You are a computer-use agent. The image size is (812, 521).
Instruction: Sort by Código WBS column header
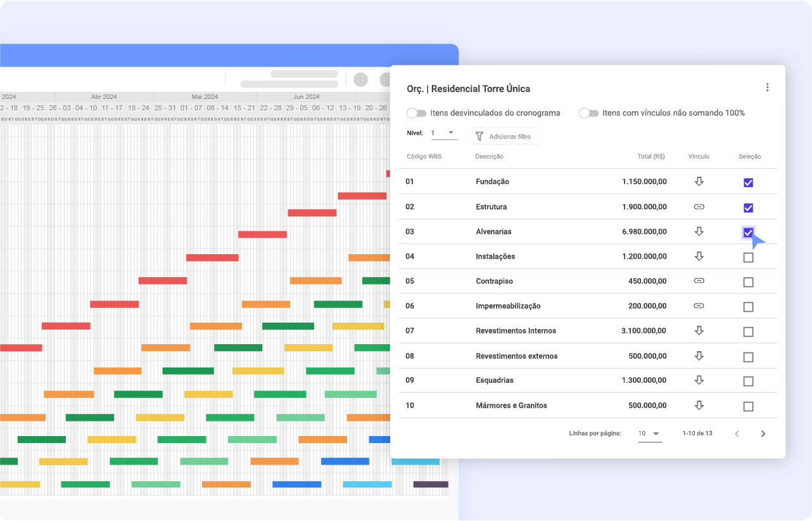tap(424, 157)
